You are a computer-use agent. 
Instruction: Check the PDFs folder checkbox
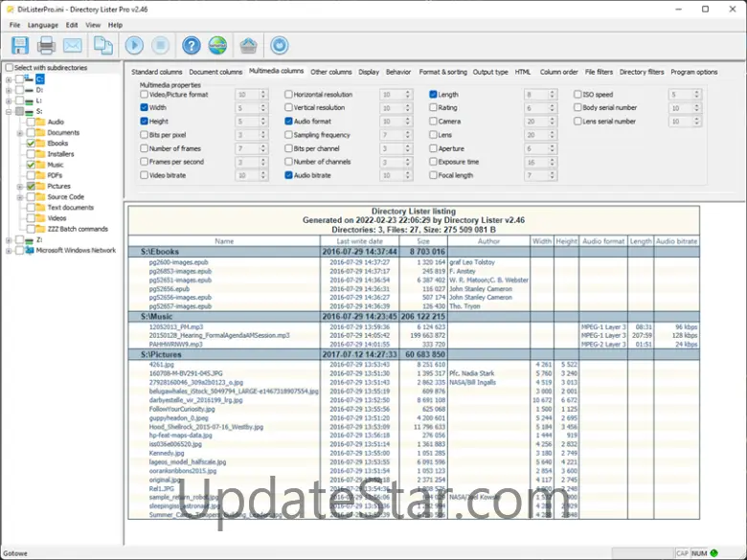31,175
